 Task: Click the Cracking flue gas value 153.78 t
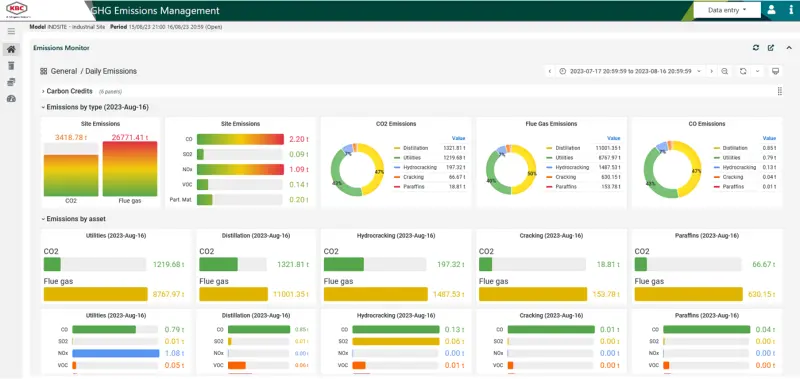607,294
